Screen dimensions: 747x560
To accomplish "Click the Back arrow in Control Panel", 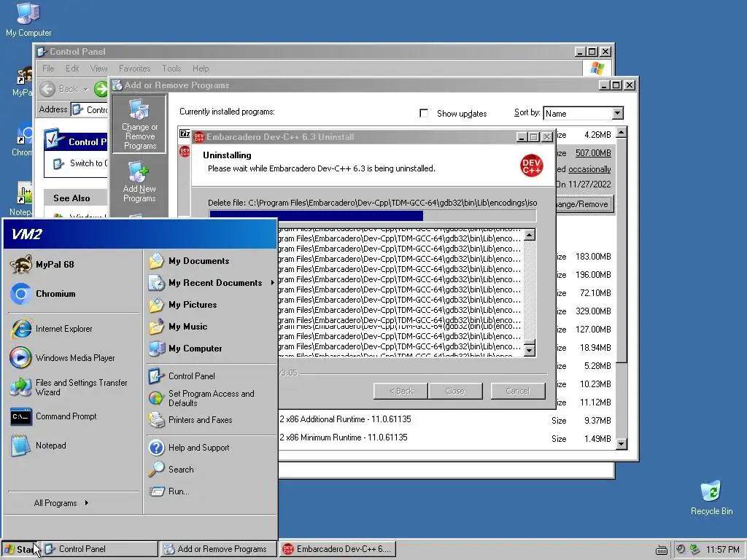I will click(47, 89).
